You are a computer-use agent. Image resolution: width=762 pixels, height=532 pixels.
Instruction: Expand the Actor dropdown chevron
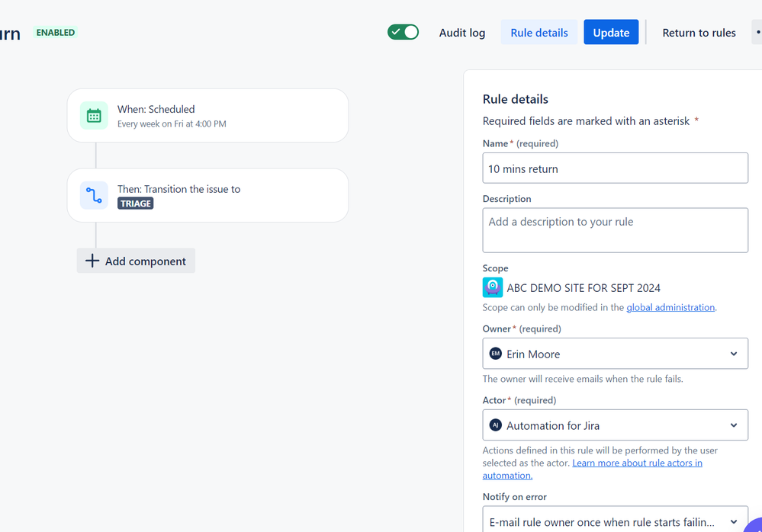pos(733,425)
